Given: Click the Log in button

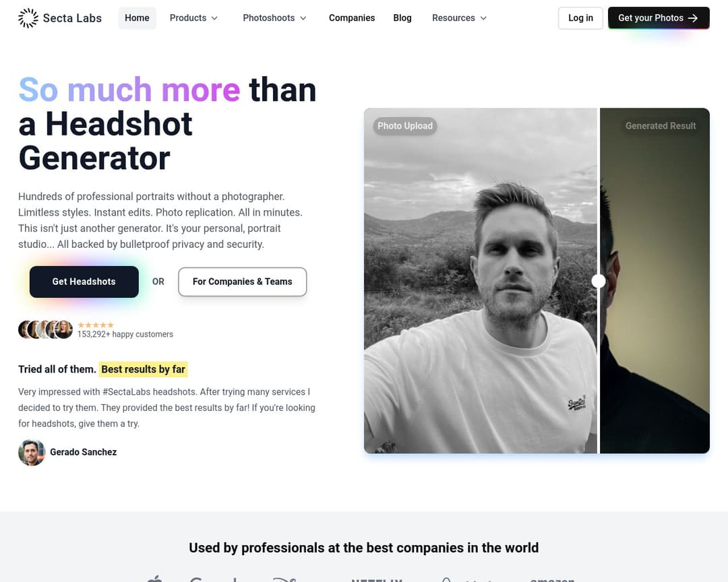Looking at the screenshot, I should click(x=580, y=18).
